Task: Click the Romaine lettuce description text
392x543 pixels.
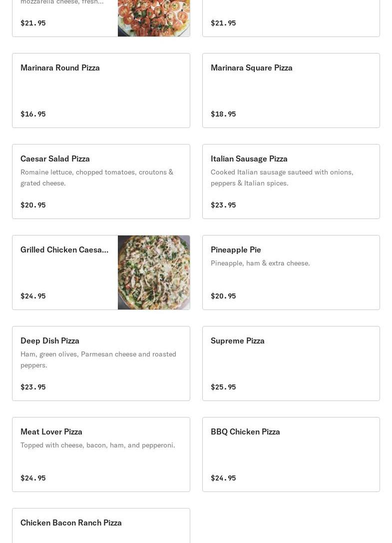Action: click(97, 177)
